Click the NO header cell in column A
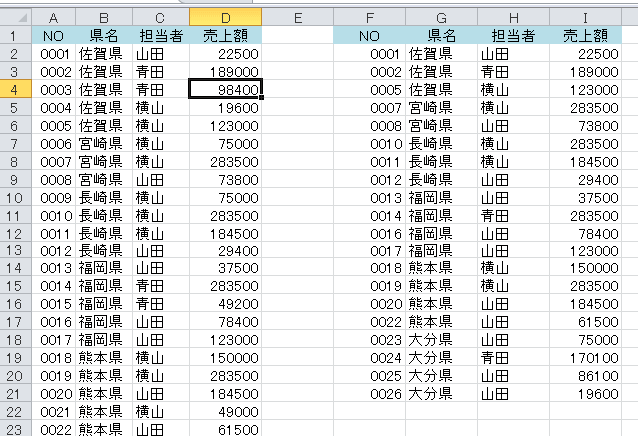638x436 pixels. (54, 35)
